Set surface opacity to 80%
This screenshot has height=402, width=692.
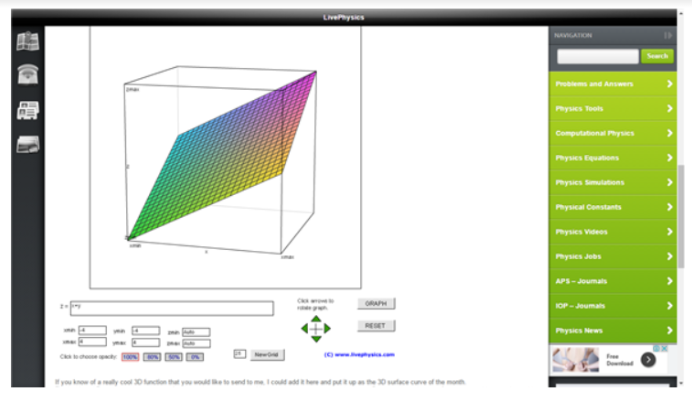pos(152,357)
